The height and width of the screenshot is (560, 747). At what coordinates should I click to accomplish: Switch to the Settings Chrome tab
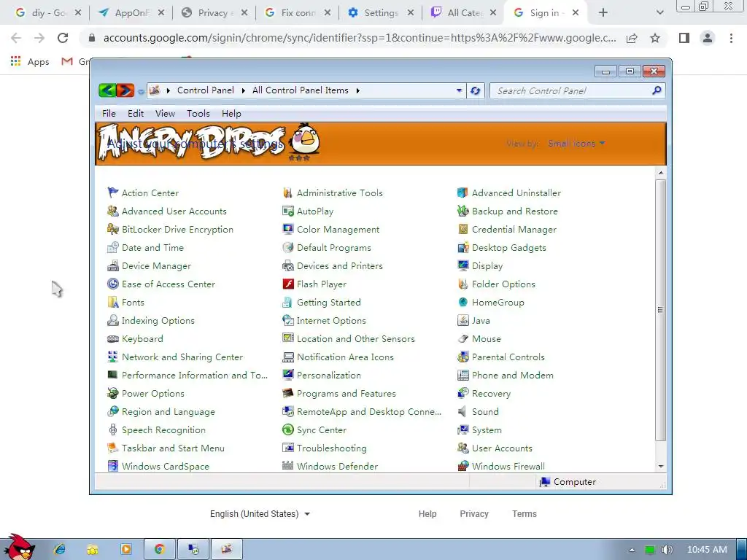pyautogui.click(x=380, y=13)
